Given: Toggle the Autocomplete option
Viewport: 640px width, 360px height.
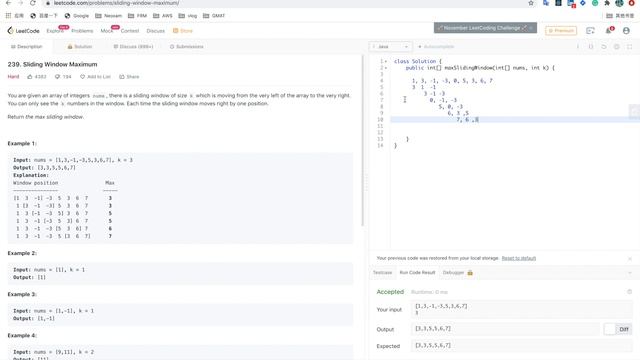Looking at the screenshot, I should pyautogui.click(x=436, y=47).
